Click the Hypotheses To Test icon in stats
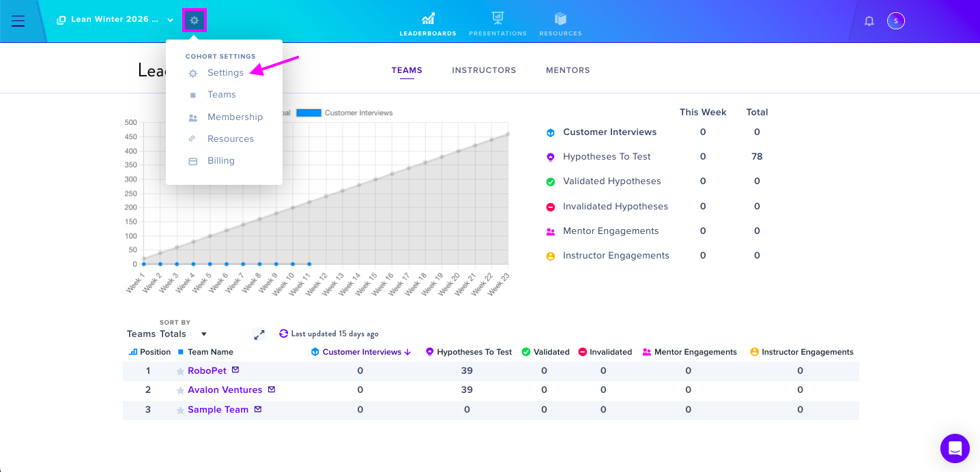 pyautogui.click(x=551, y=157)
